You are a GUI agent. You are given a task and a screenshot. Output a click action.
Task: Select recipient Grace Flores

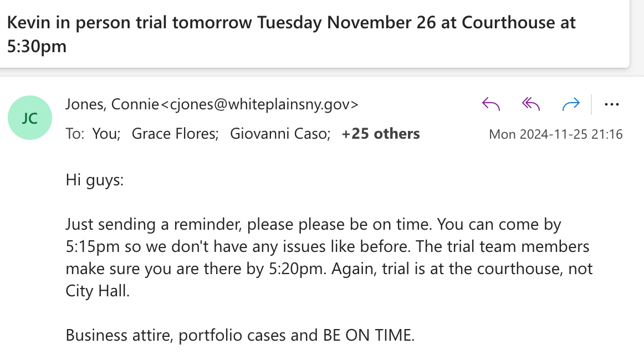[x=175, y=134]
